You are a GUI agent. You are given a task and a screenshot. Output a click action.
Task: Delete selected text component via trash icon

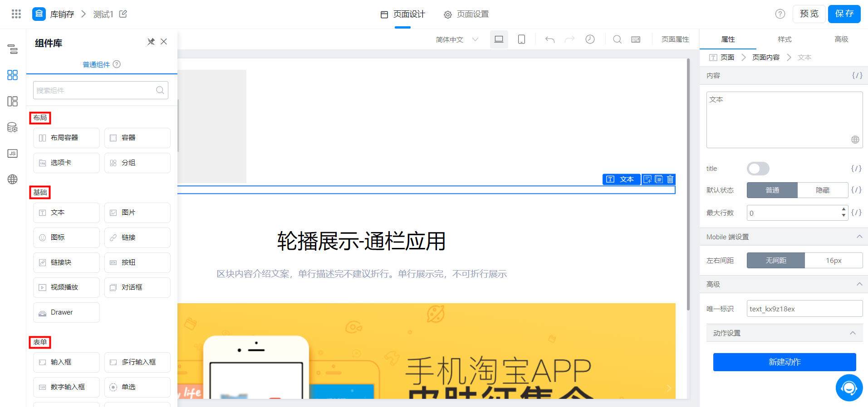[670, 179]
